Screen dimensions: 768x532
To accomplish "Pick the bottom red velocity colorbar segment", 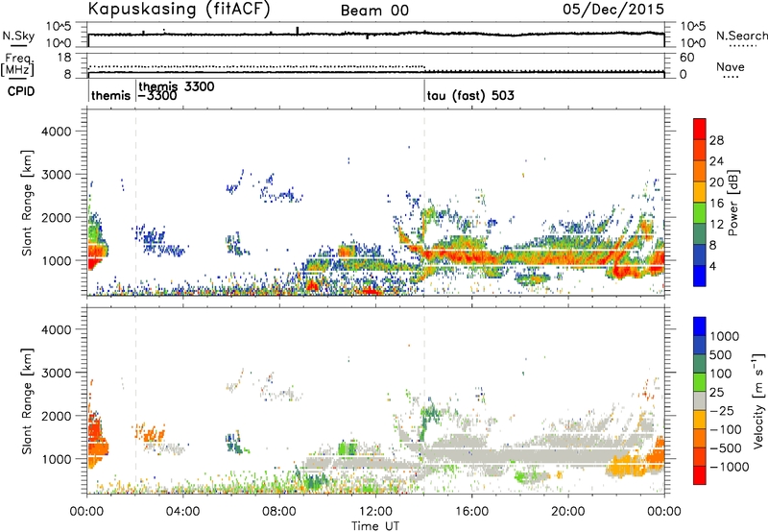I will coord(700,475).
